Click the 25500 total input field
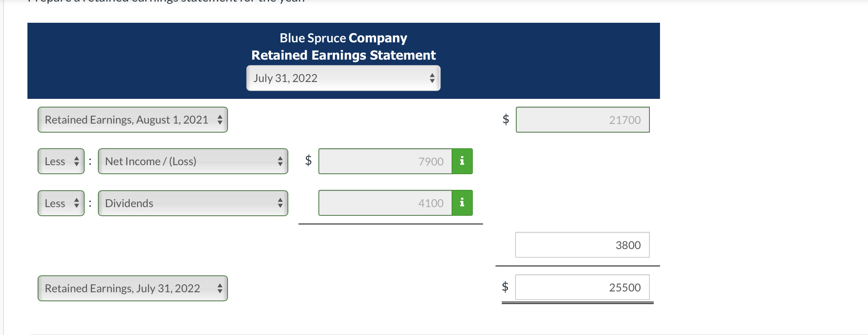Image resolution: width=868 pixels, height=335 pixels. [583, 288]
